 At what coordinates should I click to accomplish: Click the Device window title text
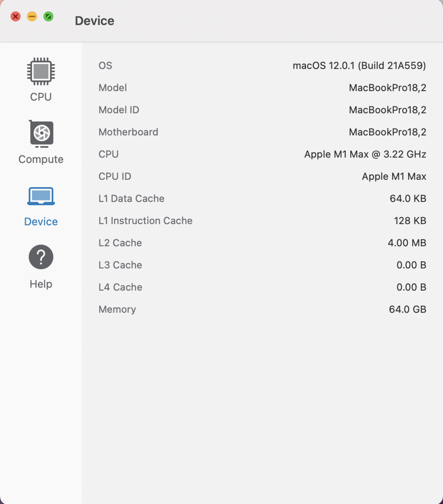[94, 21]
